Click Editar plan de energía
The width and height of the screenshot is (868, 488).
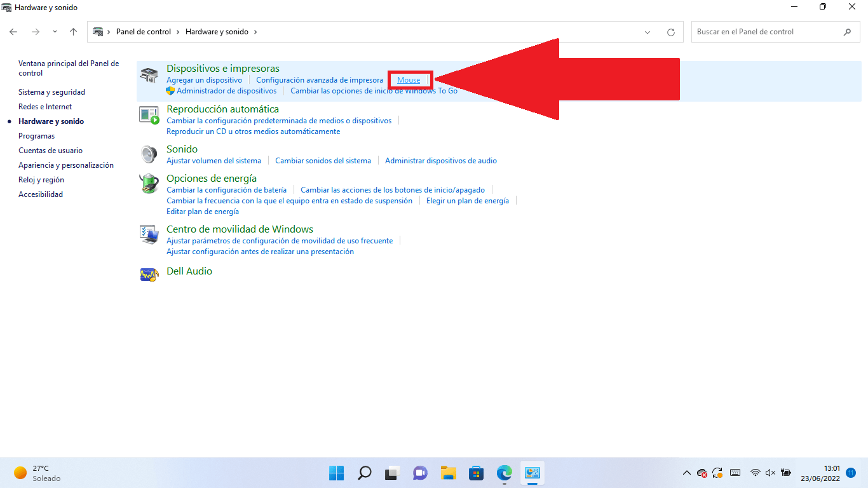coord(203,212)
